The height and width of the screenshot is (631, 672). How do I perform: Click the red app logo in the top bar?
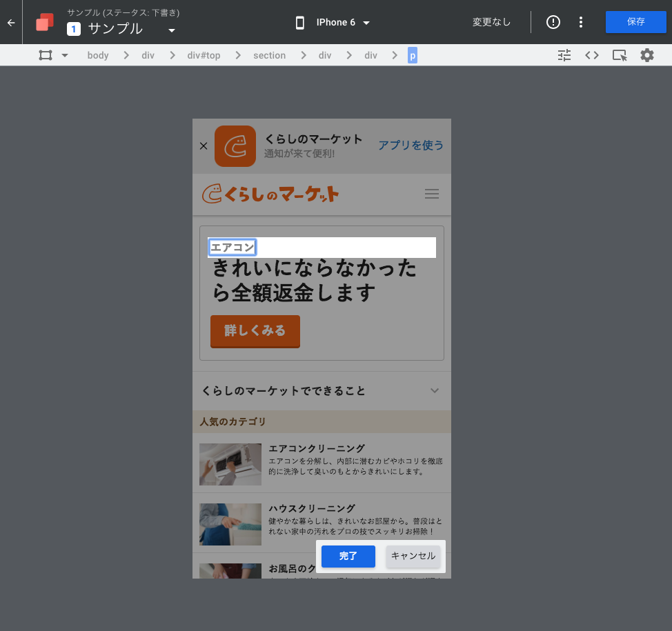pos(44,22)
